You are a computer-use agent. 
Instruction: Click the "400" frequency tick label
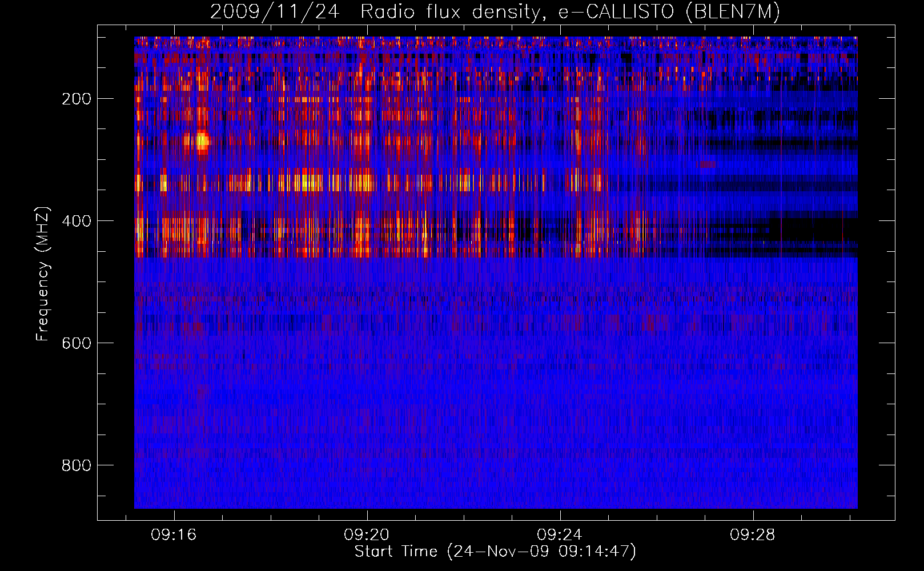pos(76,221)
